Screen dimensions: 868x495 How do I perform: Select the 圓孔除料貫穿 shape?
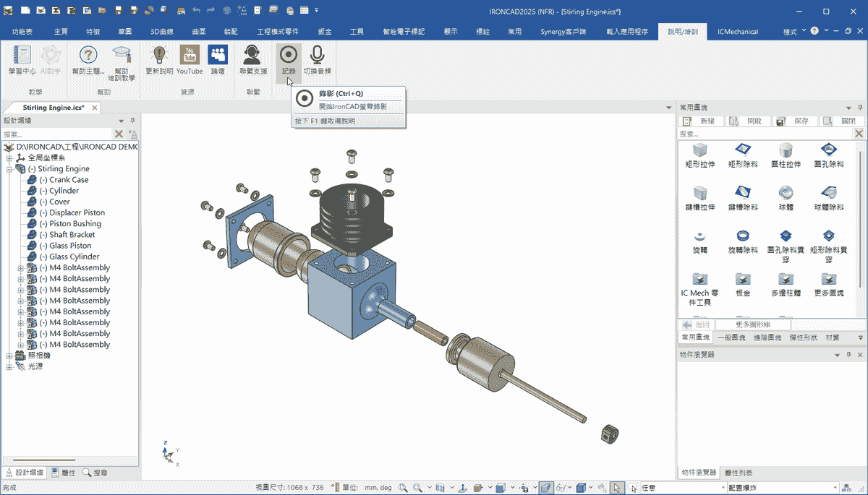click(x=786, y=236)
